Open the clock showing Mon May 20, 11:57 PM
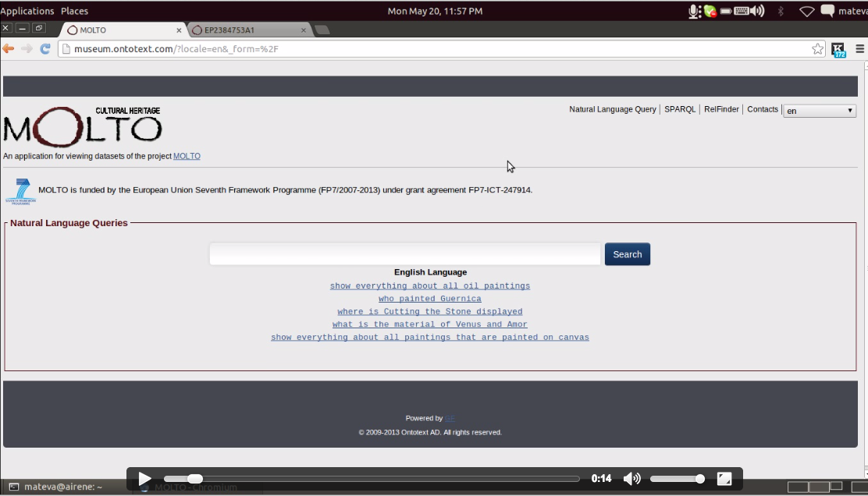Viewport: 868px width, 496px height. tap(435, 11)
